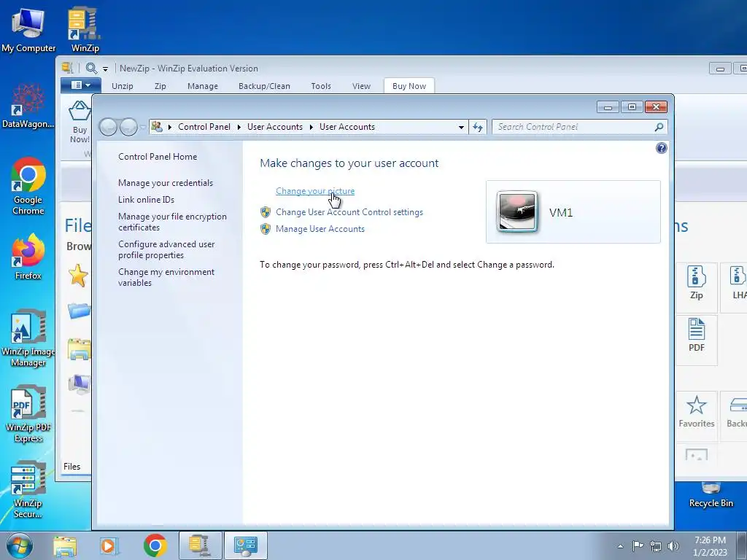The height and width of the screenshot is (560, 747).
Task: Select the Recycle Bin icon
Action: tap(711, 495)
